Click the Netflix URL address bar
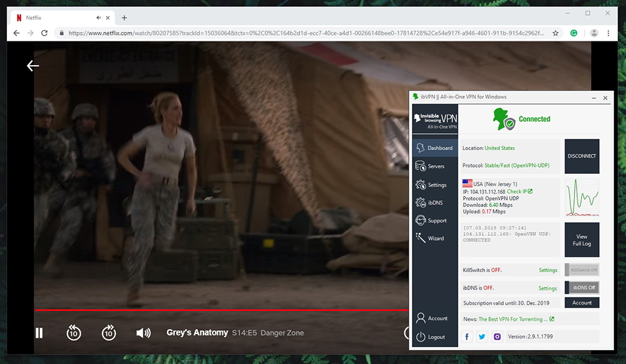 pyautogui.click(x=306, y=33)
